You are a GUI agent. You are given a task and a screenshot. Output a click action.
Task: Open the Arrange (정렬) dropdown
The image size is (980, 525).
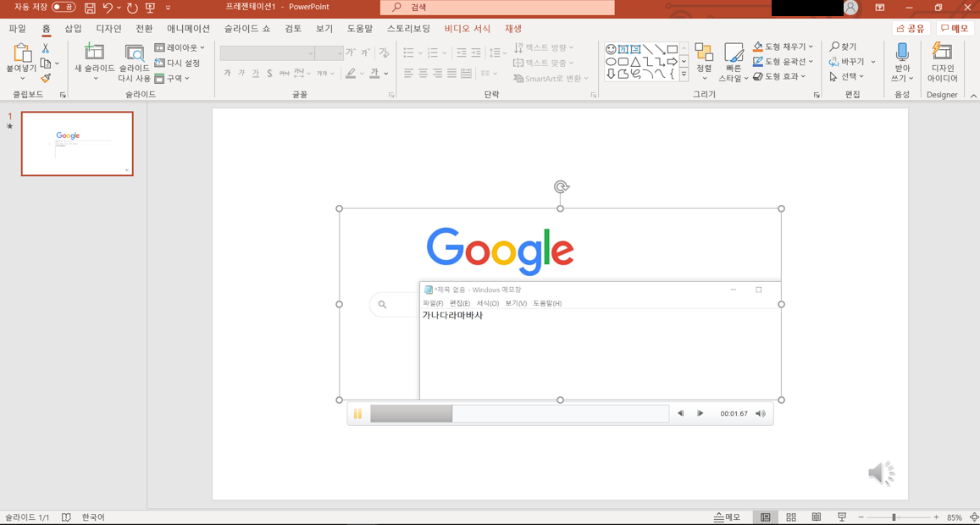click(x=705, y=64)
